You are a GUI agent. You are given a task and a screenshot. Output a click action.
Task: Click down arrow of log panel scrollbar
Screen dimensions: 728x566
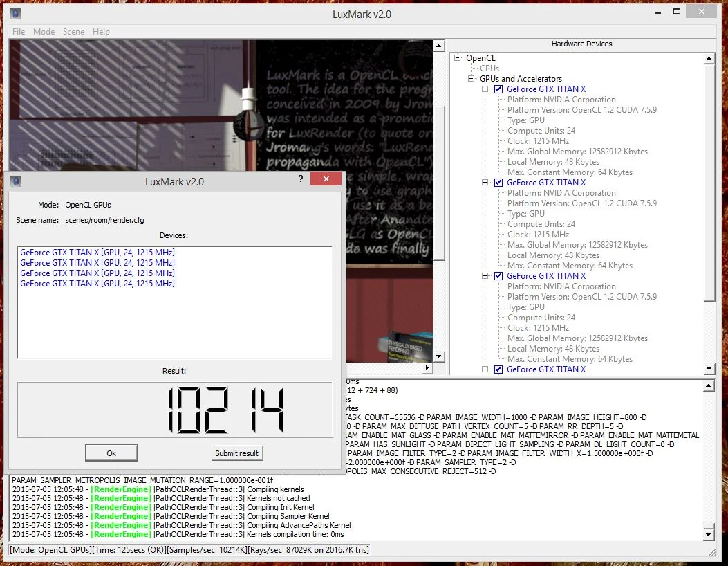(709, 534)
